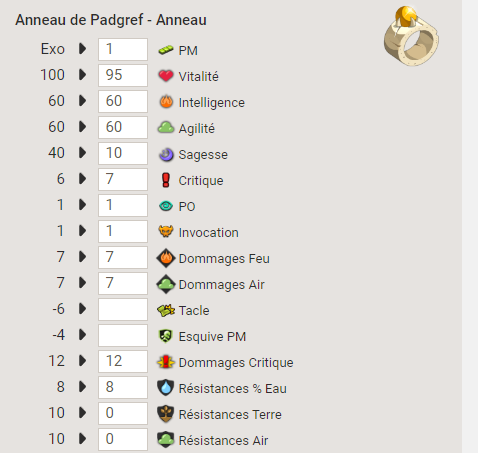Screen dimensions: 478x453
Task: Click the Invocation demon head icon
Action: pos(166,231)
